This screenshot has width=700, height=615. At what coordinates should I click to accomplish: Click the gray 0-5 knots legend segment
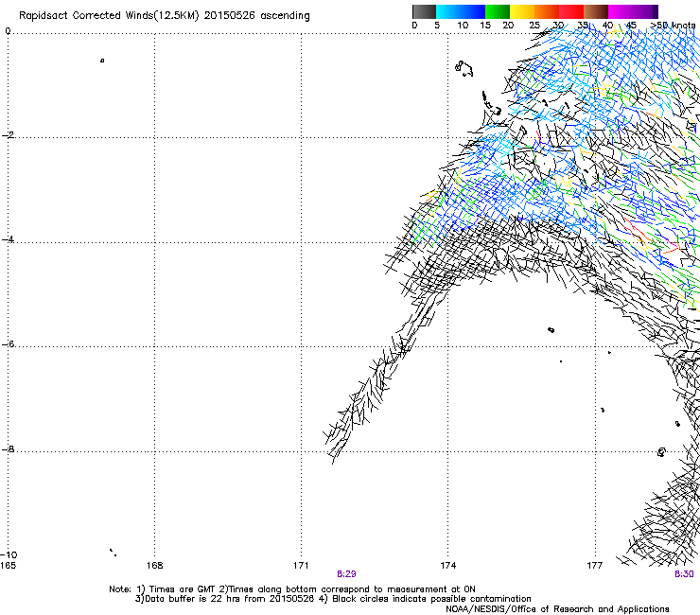click(x=424, y=11)
